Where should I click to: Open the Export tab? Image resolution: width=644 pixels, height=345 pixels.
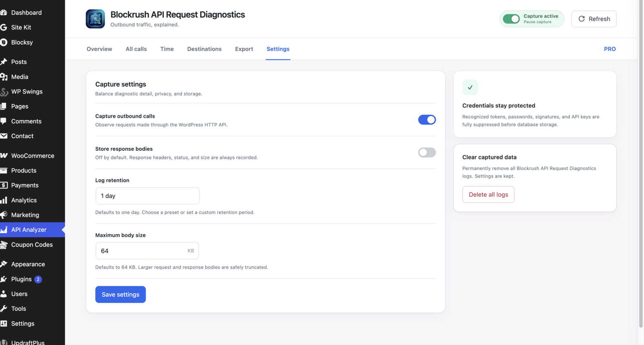click(x=244, y=49)
